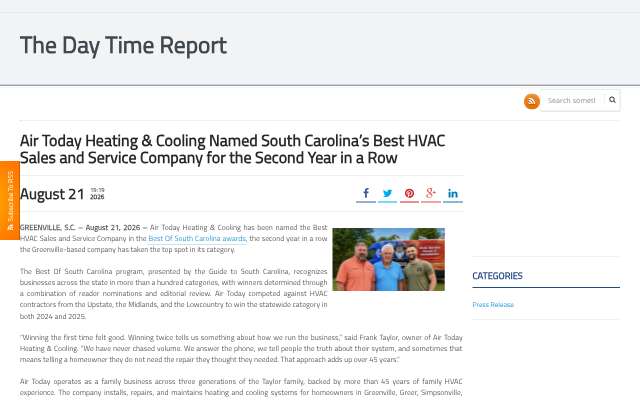Select paragraph starting "Air Today operates as a family"
This screenshot has width=640, height=400.
coord(241,387)
